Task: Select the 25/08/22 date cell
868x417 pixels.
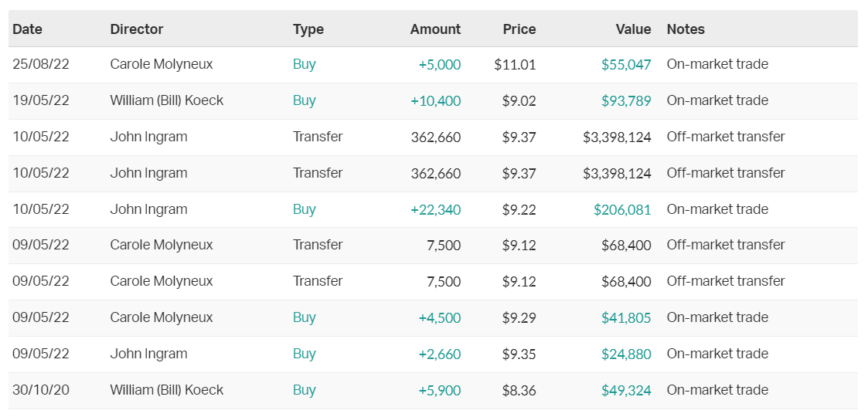Action: point(41,64)
